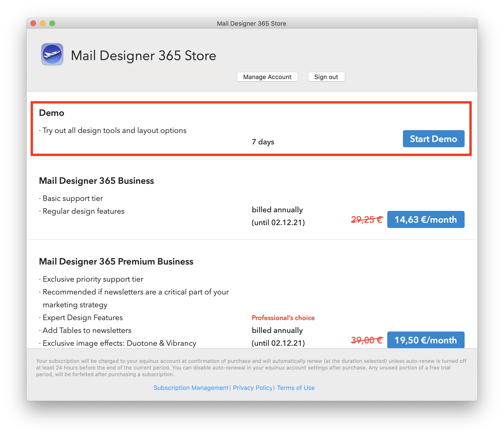The image size is (504, 436).
Task: Click the 'Regular design features' bullet
Action: [x=82, y=211]
